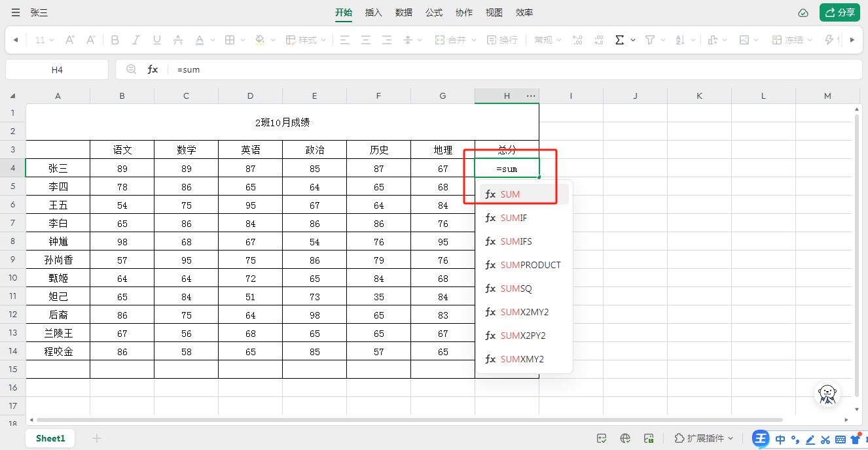This screenshot has width=868, height=450.
Task: Click the decrease font size icon
Action: pyautogui.click(x=91, y=40)
